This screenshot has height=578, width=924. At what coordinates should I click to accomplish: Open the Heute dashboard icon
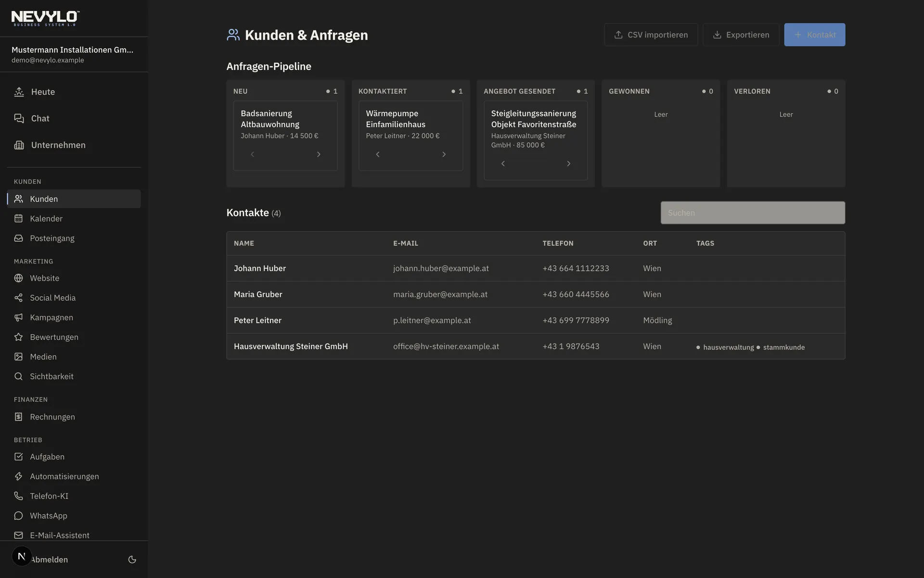pyautogui.click(x=19, y=92)
